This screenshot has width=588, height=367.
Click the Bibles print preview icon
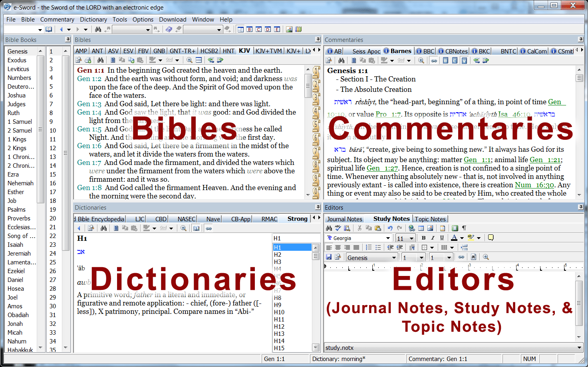click(x=79, y=60)
